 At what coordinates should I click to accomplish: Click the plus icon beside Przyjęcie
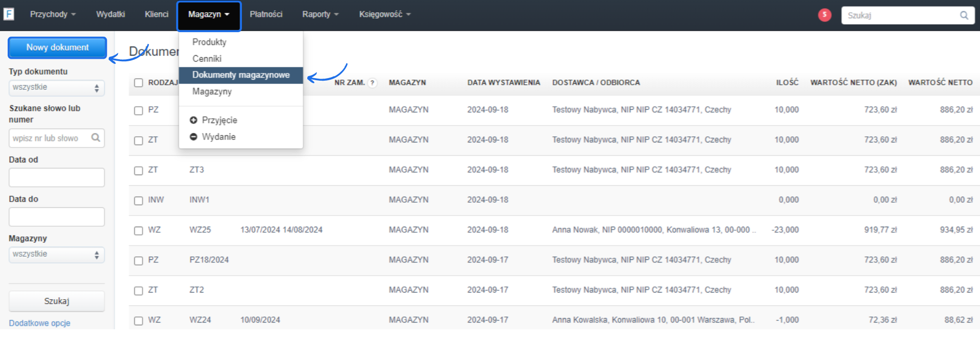click(x=193, y=120)
